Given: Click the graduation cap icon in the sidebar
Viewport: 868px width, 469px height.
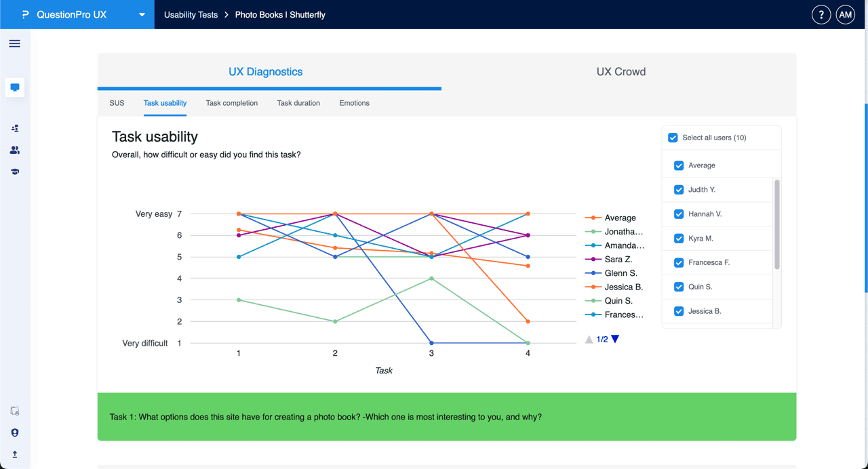Looking at the screenshot, I should 14,171.
